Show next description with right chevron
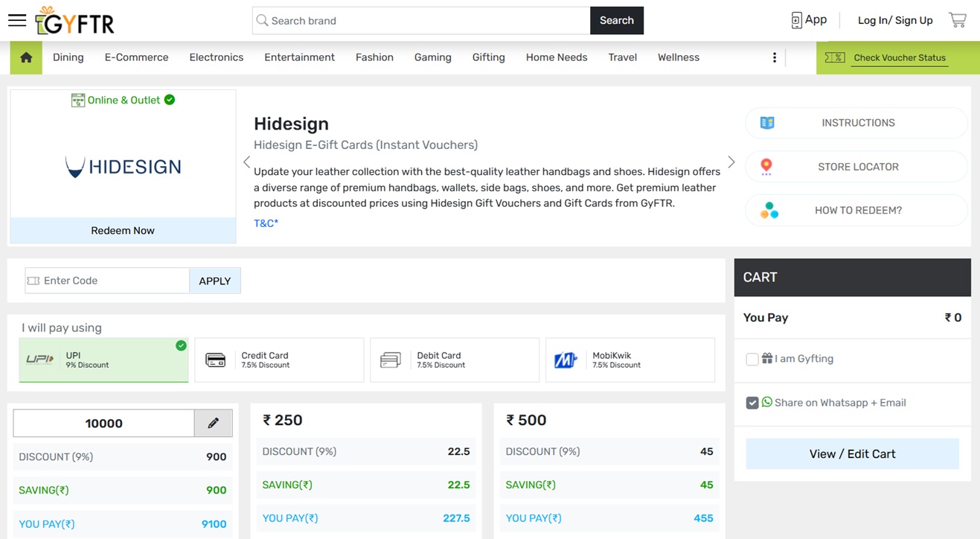 tap(731, 162)
